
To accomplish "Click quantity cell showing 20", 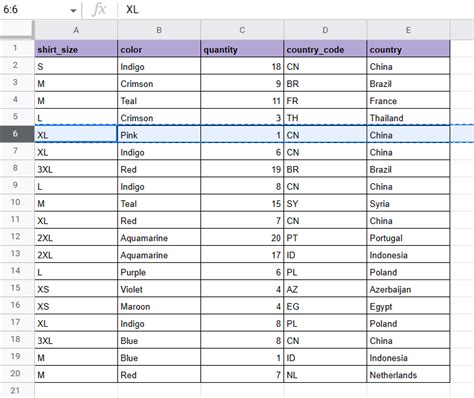I will tap(242, 238).
